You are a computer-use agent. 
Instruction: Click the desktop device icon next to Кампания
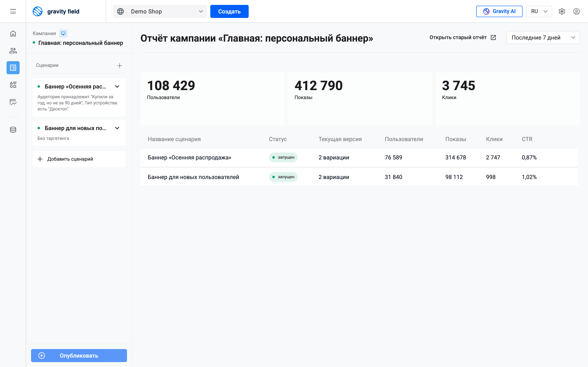(63, 33)
